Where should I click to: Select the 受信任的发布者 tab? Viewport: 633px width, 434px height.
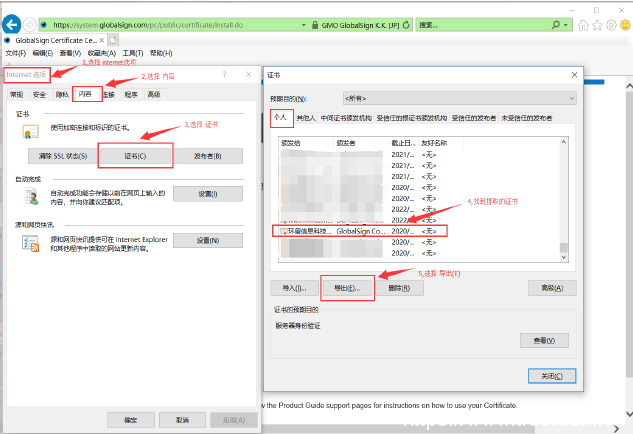[x=474, y=118]
